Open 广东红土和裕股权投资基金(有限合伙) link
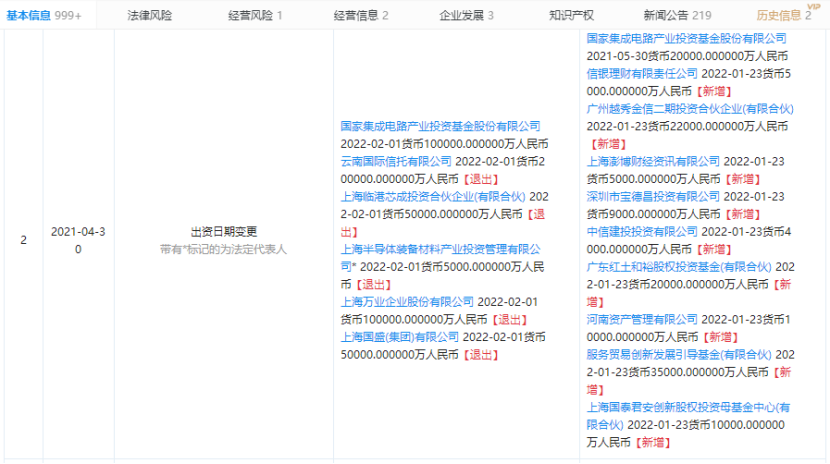This screenshot has height=464, width=830. [x=679, y=267]
